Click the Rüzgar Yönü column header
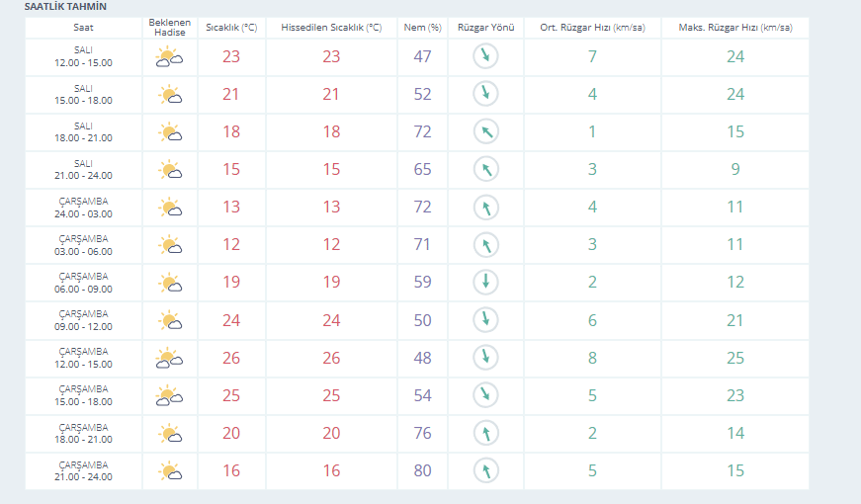The height and width of the screenshot is (504, 861). pos(486,28)
